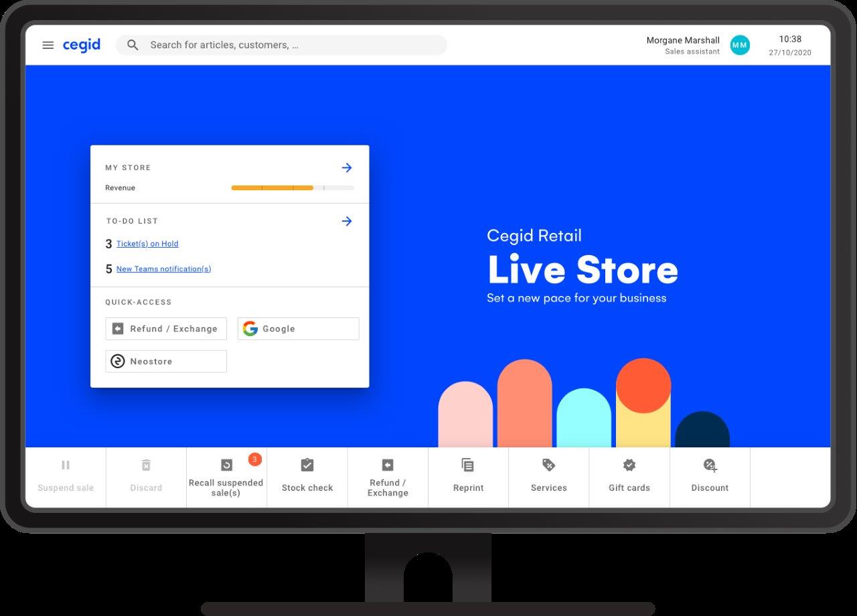Select the Gift cards icon
This screenshot has height=616, width=857.
tap(629, 465)
